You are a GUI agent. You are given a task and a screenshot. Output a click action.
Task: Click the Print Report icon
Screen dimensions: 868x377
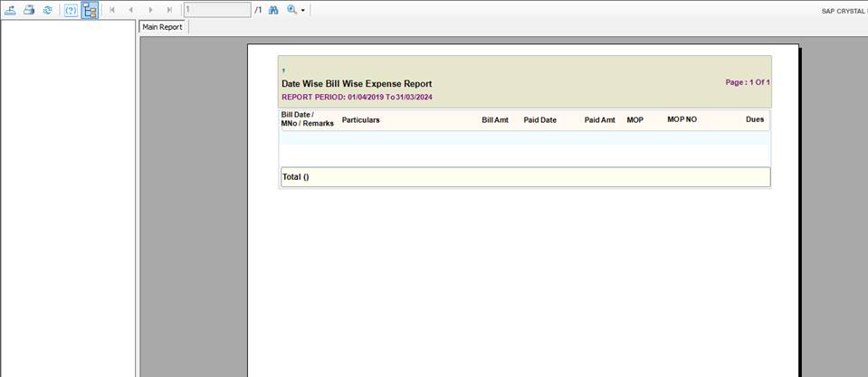pos(29,10)
